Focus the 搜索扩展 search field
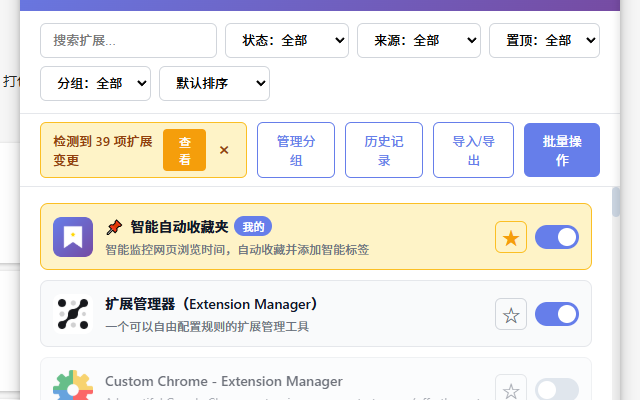This screenshot has height=400, width=640. click(x=128, y=40)
